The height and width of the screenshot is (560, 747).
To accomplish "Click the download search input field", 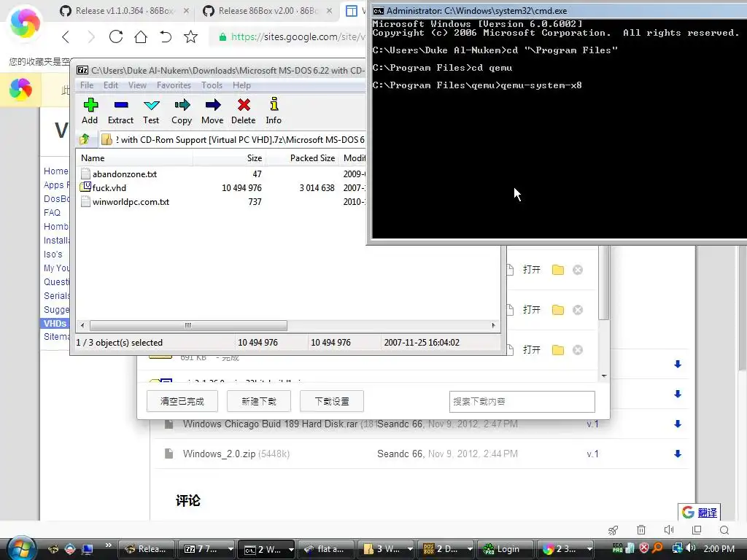I will click(x=522, y=402).
